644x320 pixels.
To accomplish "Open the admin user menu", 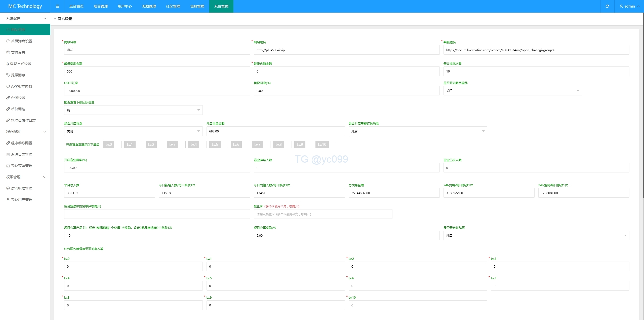I will [629, 6].
